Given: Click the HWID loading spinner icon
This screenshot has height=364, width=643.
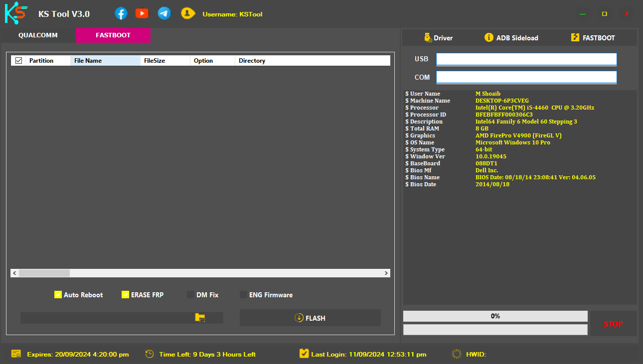Looking at the screenshot, I should pyautogui.click(x=457, y=354).
